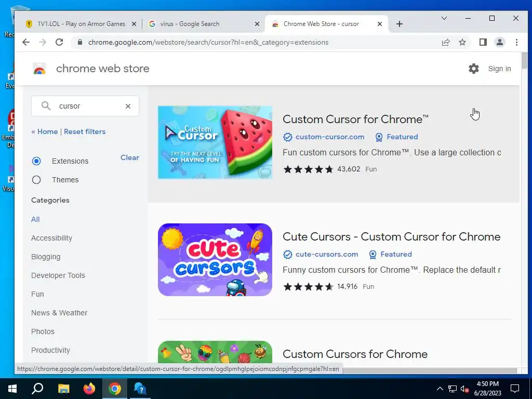Open Cute Cursors - Custom Cursor title

pyautogui.click(x=392, y=236)
